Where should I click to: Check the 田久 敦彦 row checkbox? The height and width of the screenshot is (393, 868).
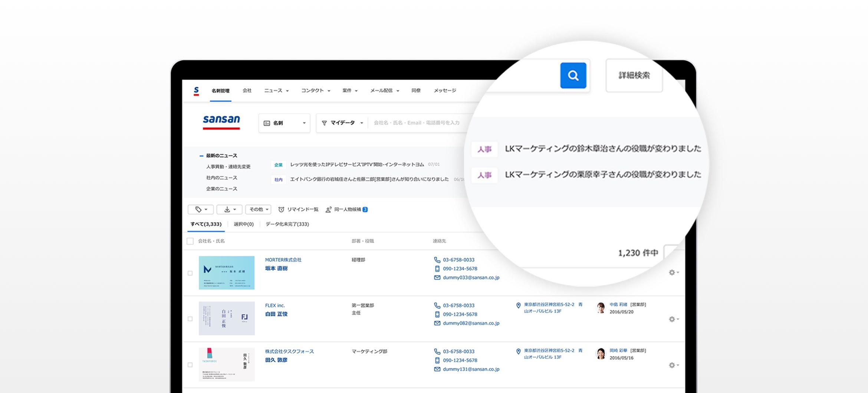click(x=190, y=365)
